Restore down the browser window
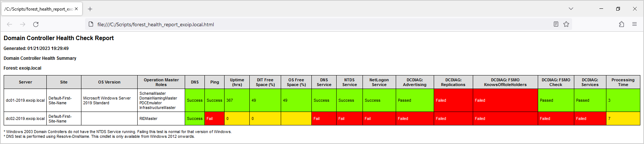 point(618,9)
